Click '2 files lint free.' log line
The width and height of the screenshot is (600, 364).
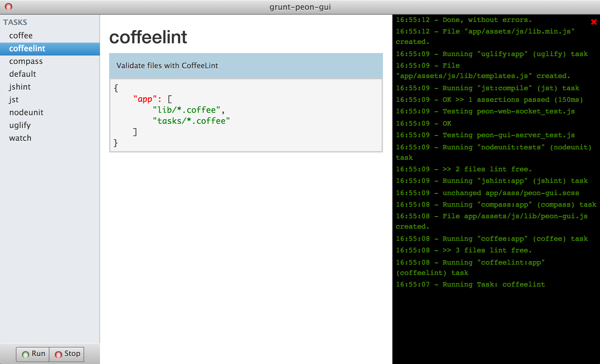[x=464, y=169]
